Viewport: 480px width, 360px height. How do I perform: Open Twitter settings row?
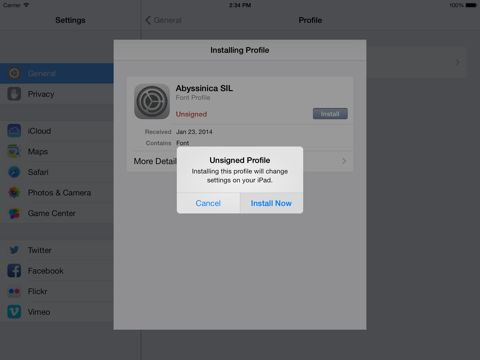pyautogui.click(x=57, y=250)
